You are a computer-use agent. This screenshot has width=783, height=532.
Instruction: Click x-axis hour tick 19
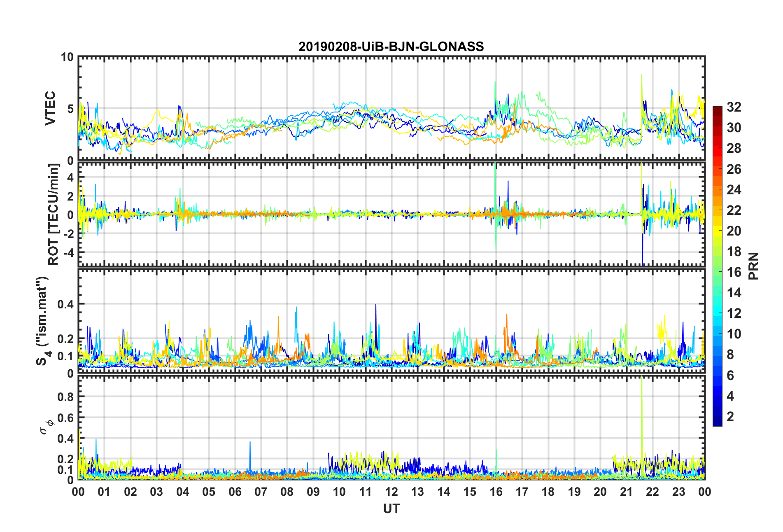pos(574,492)
